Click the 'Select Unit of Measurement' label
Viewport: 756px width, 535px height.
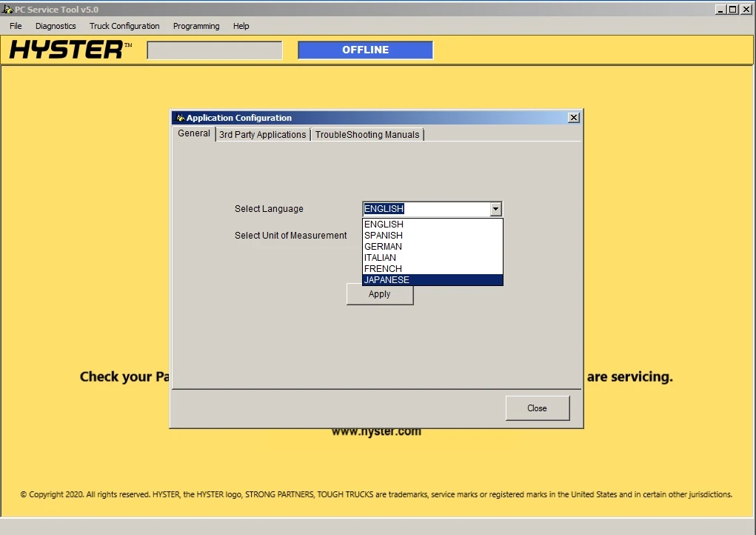pyautogui.click(x=291, y=236)
